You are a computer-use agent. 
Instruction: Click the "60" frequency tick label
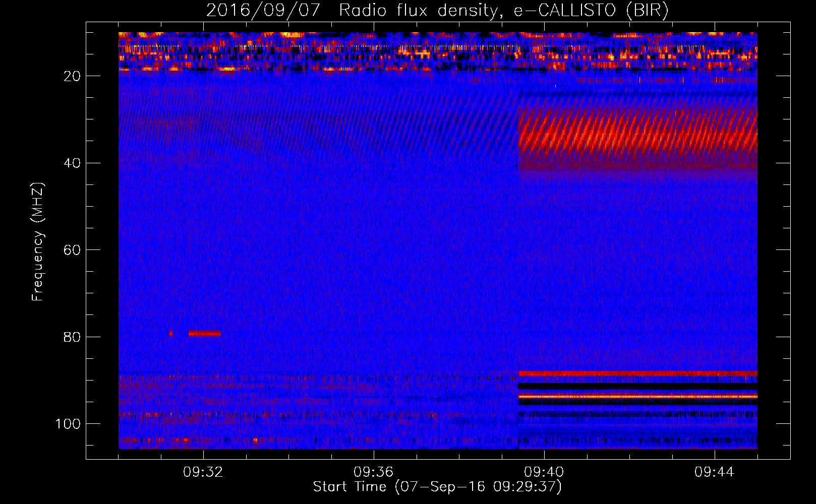click(73, 250)
